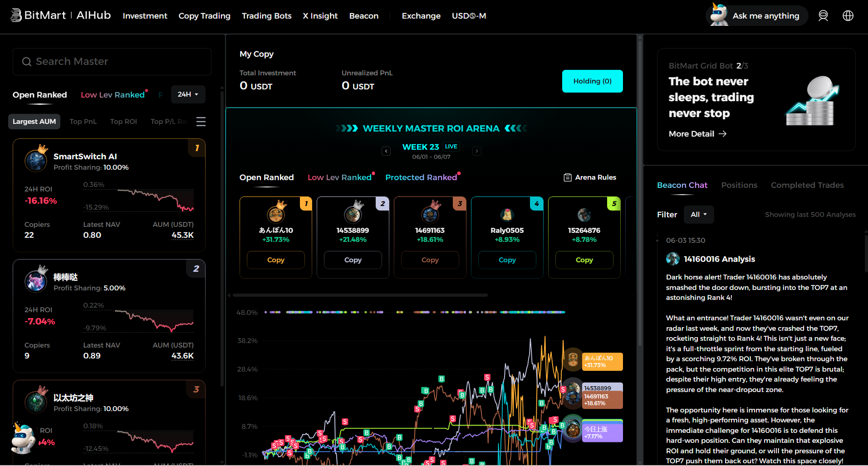Open Beacon page
The height and width of the screenshot is (466, 868).
(x=364, y=16)
